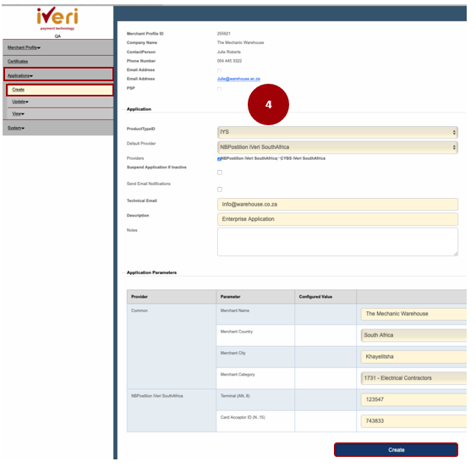476x467 pixels.
Task: Open the Julie@warehouse email link
Action: tap(238, 79)
